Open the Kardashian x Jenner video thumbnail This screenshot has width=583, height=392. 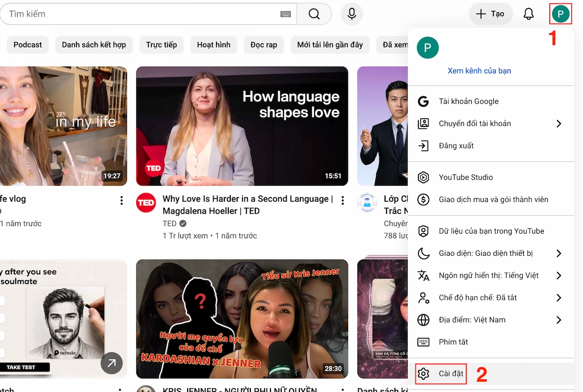point(242,318)
